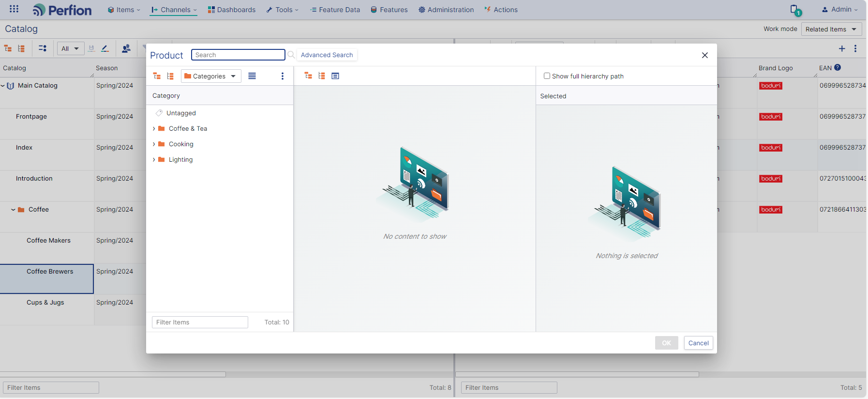Click the edit pencil icon in Catalog toolbar
Viewport: 868px width, 399px height.
pos(105,48)
